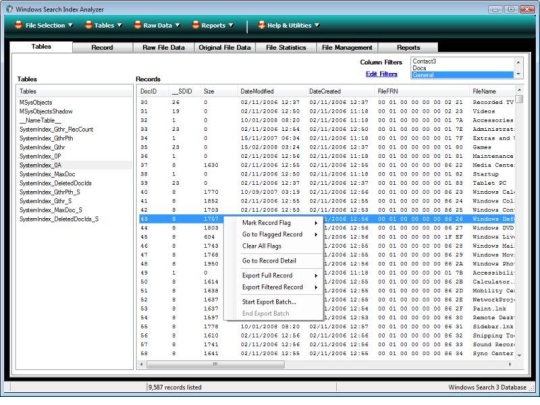The image size is (540, 405).
Task: Click the Tables column header in left list
Action: click(x=74, y=91)
